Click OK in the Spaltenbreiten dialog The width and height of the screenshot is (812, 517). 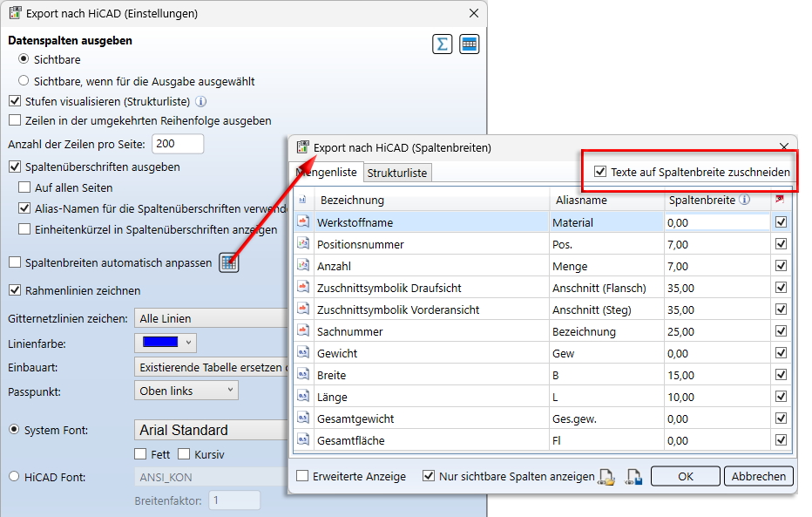point(685,476)
